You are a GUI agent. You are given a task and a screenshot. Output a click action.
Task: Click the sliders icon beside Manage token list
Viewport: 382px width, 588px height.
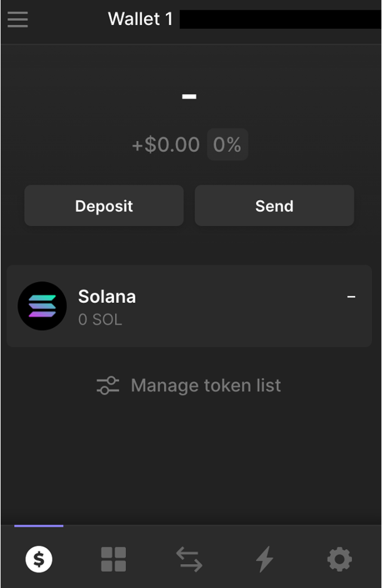tap(108, 385)
